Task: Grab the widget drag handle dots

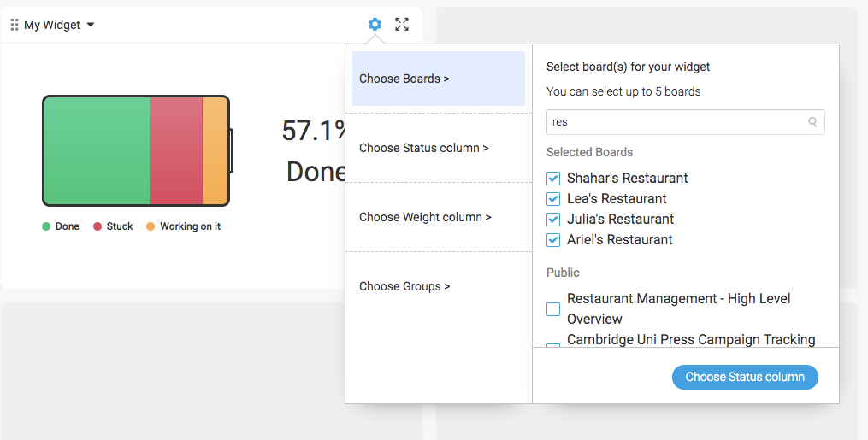Action: click(x=15, y=25)
